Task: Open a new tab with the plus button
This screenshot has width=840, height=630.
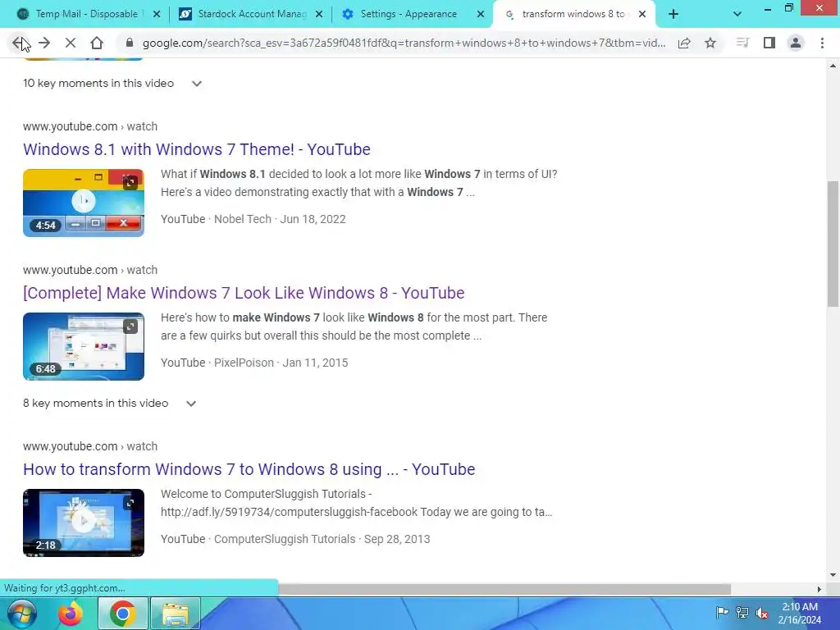Action: pos(673,15)
